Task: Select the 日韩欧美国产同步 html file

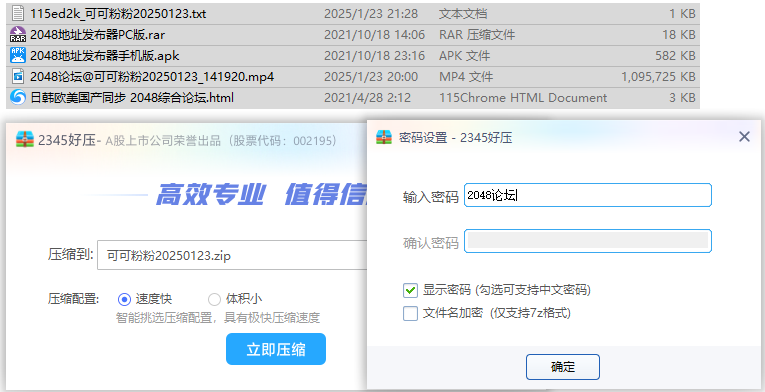Action: pos(353,98)
